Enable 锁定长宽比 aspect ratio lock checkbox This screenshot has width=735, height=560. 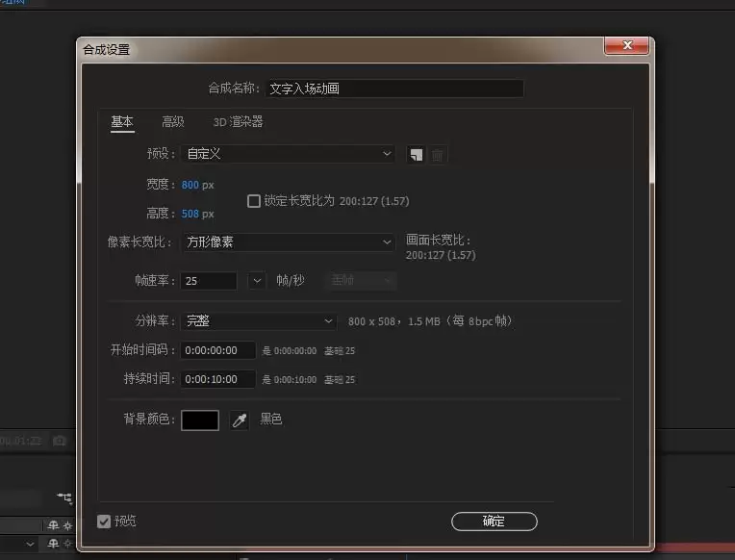(254, 201)
